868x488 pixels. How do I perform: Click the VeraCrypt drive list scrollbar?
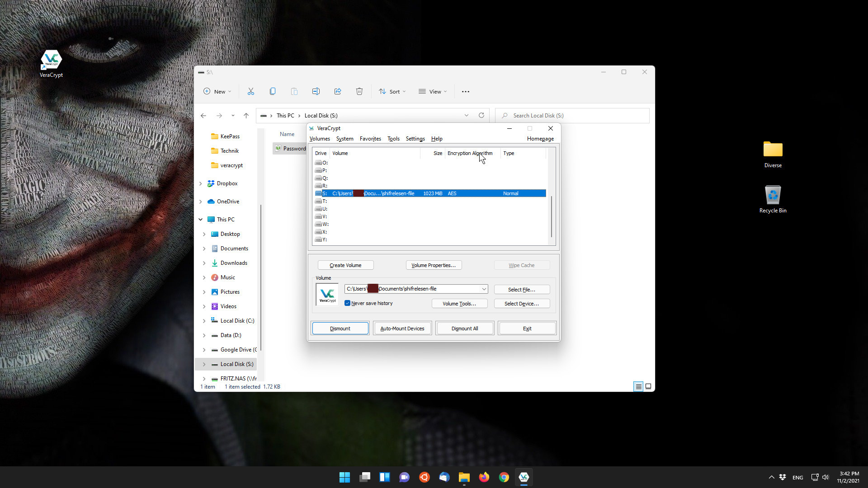551,216
